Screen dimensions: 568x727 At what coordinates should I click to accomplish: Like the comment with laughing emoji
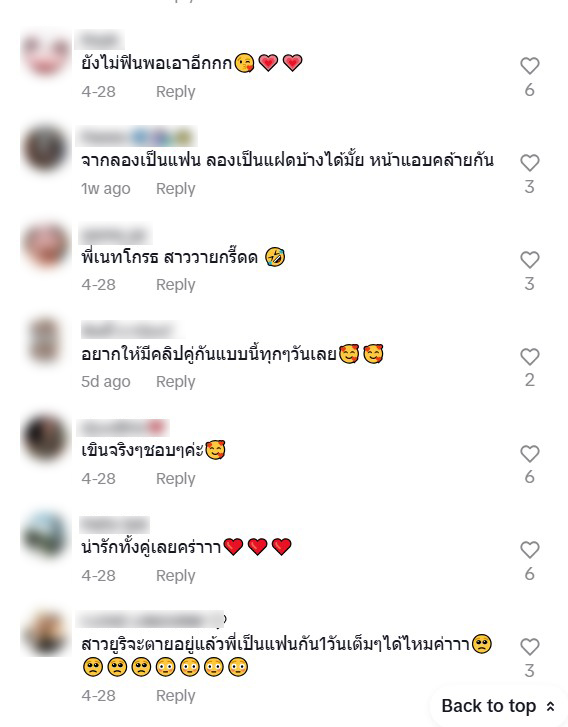(x=530, y=260)
